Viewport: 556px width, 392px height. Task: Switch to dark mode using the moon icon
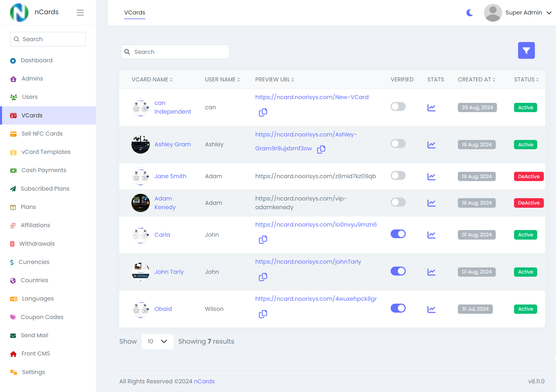pyautogui.click(x=469, y=12)
